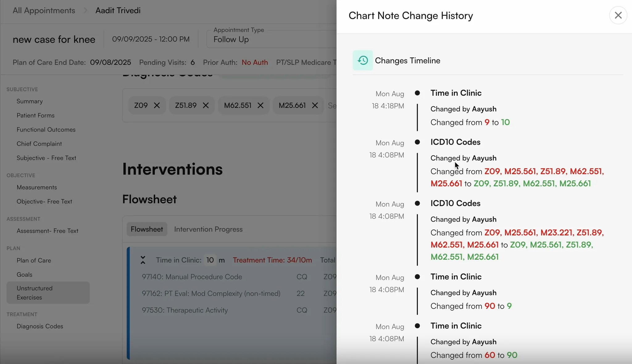This screenshot has width=632, height=364.
Task: Switch to the Intervention Progress tab
Action: click(208, 229)
